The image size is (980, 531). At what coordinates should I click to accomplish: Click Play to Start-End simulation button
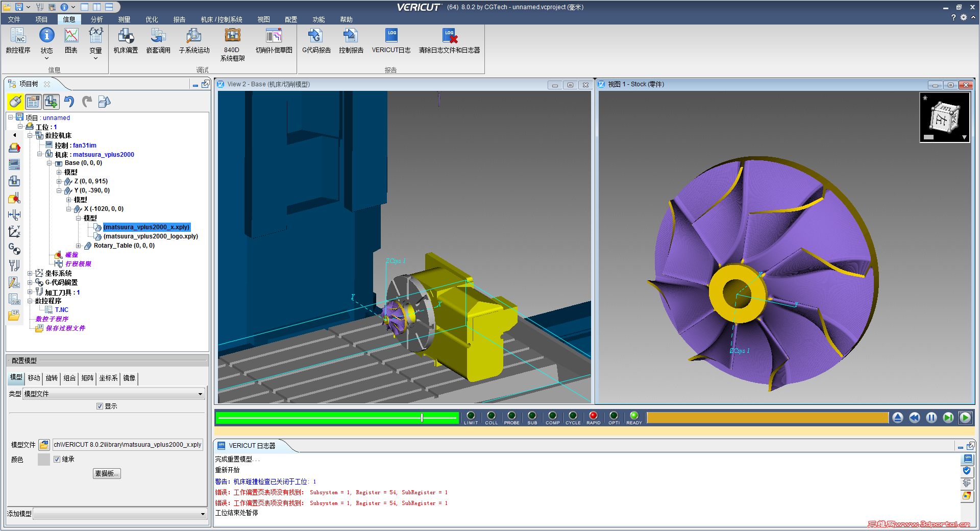tap(965, 418)
